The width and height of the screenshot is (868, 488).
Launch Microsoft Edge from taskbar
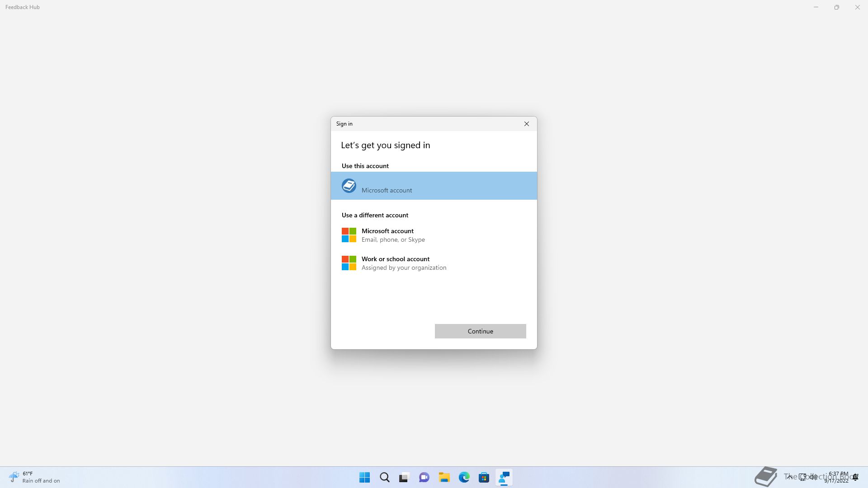[464, 478]
